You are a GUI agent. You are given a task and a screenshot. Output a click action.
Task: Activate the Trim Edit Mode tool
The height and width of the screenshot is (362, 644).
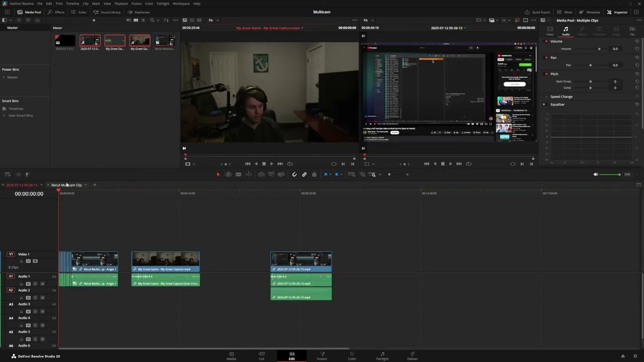click(228, 174)
